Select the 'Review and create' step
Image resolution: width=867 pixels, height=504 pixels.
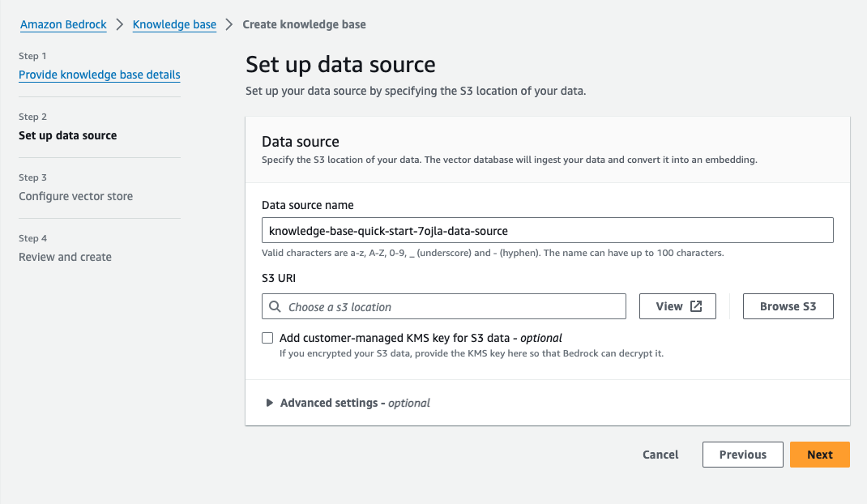coord(65,257)
